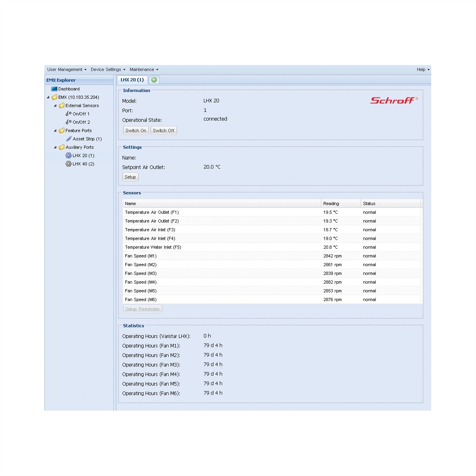Click the Asset Strip icon
476x476 pixels.
(69, 139)
